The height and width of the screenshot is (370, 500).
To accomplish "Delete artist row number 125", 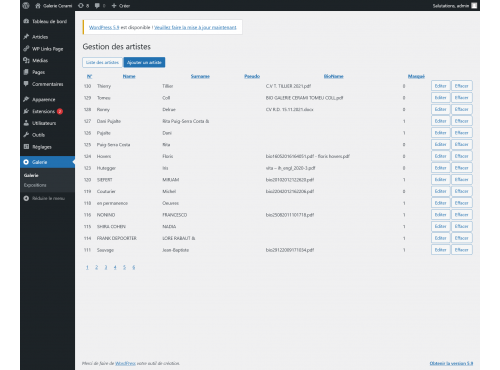I will 462,144.
